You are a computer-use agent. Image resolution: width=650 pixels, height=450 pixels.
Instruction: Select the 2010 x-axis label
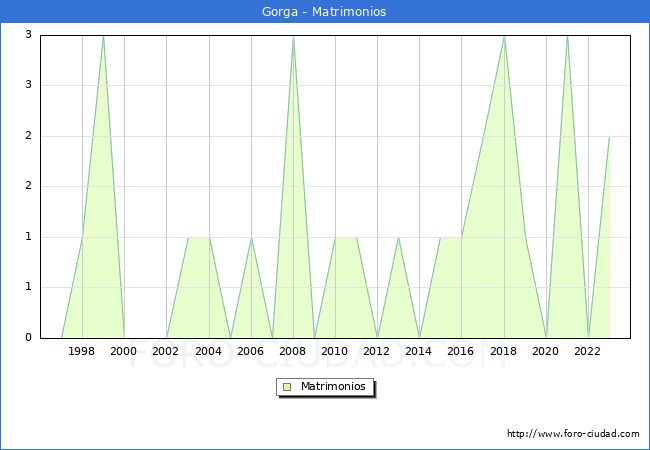pyautogui.click(x=335, y=351)
